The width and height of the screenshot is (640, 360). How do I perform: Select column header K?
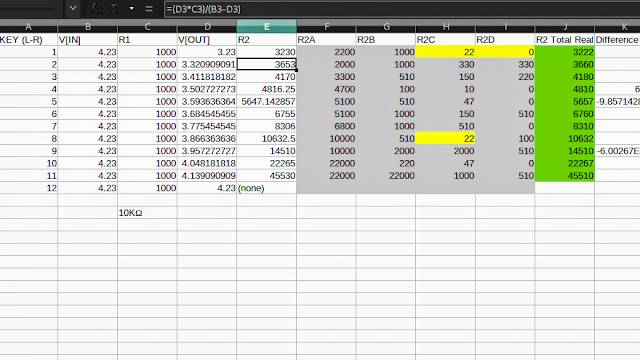617,27
